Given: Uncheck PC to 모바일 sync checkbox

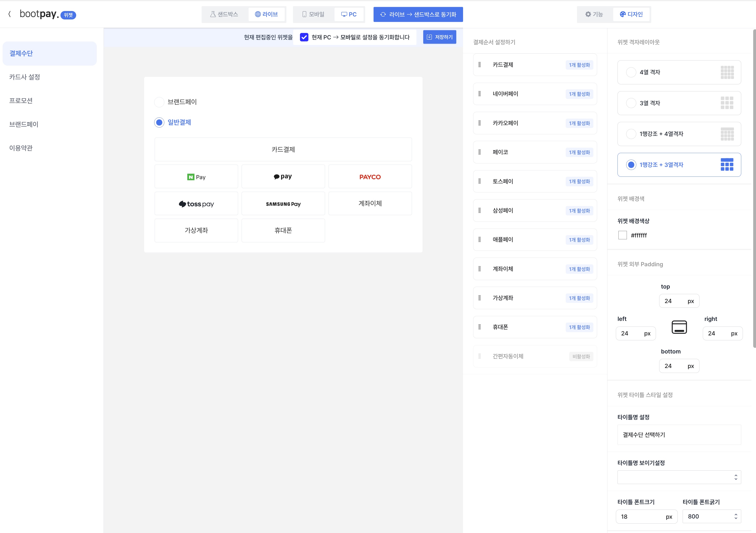Looking at the screenshot, I should 304,37.
